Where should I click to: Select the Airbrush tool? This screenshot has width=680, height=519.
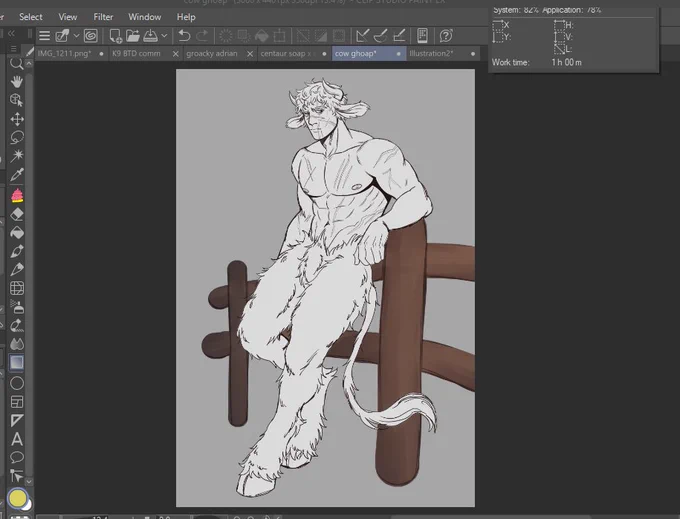coord(16,307)
